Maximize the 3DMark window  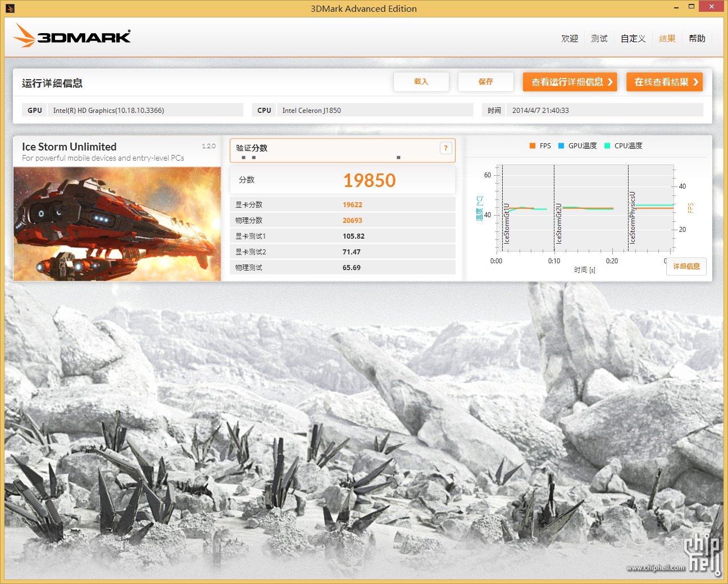[x=691, y=7]
